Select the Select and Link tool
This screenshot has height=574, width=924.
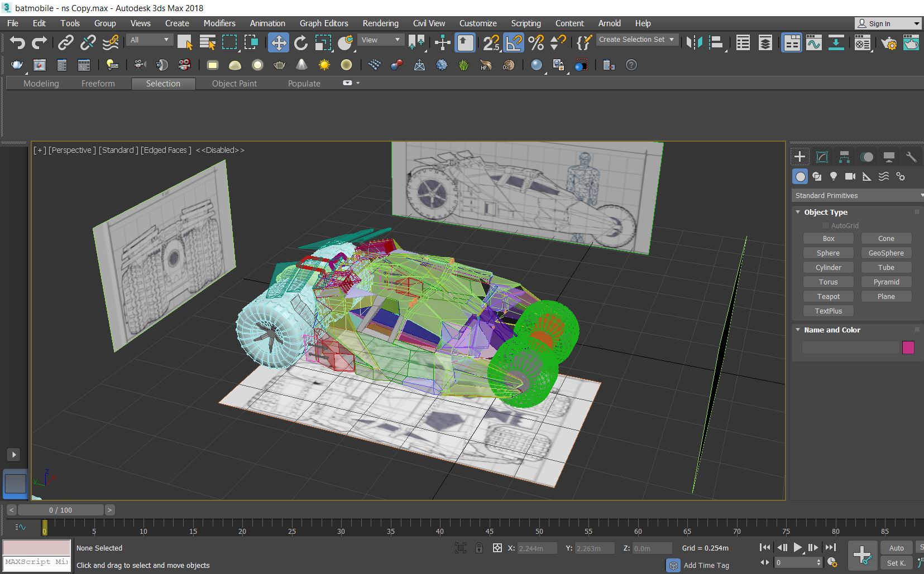[66, 42]
